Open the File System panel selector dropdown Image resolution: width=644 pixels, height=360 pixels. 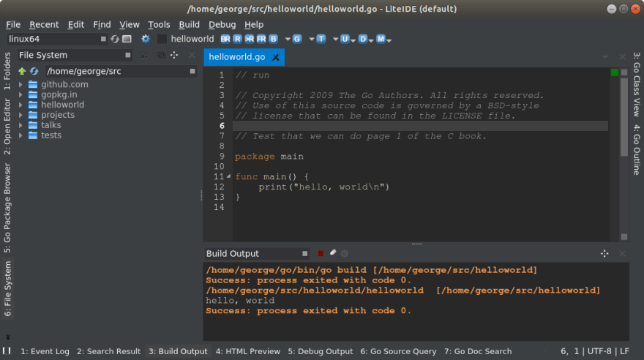click(x=128, y=55)
